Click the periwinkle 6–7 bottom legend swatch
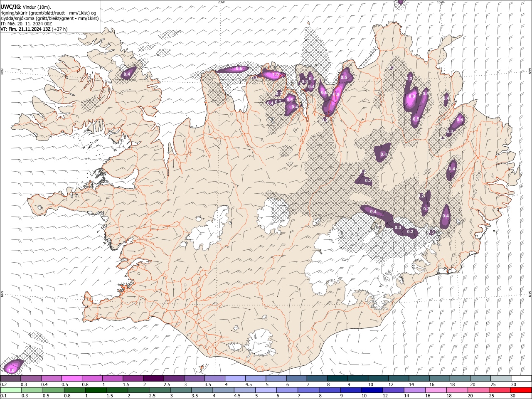The width and height of the screenshot is (532, 399). click(x=287, y=390)
